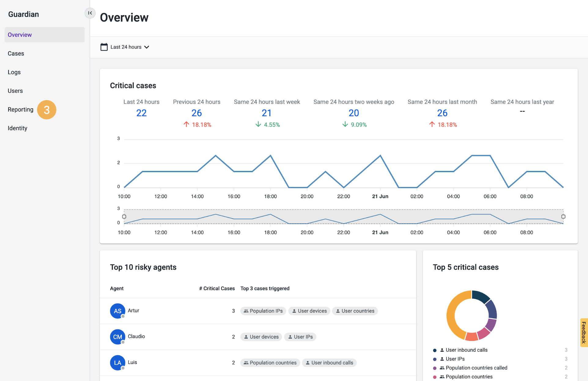
Task: Click the User inbound calls tag for Luis
Action: coord(329,363)
